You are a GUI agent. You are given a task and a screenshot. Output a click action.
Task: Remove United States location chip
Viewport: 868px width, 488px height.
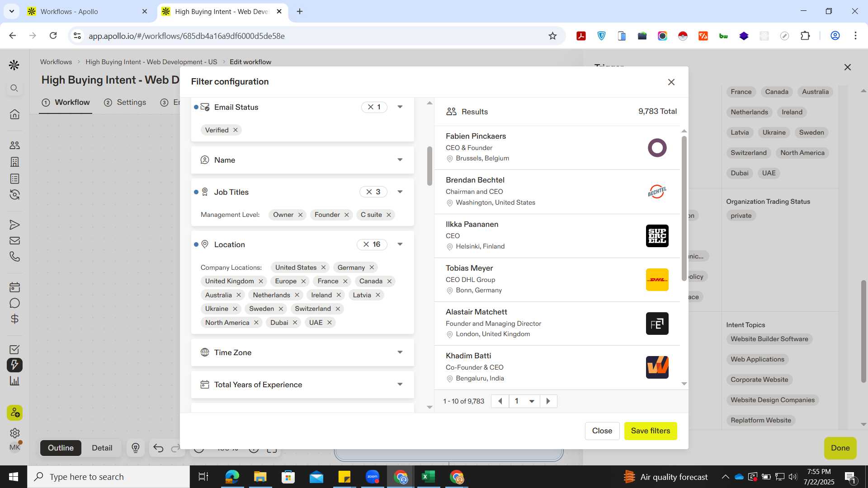point(323,267)
